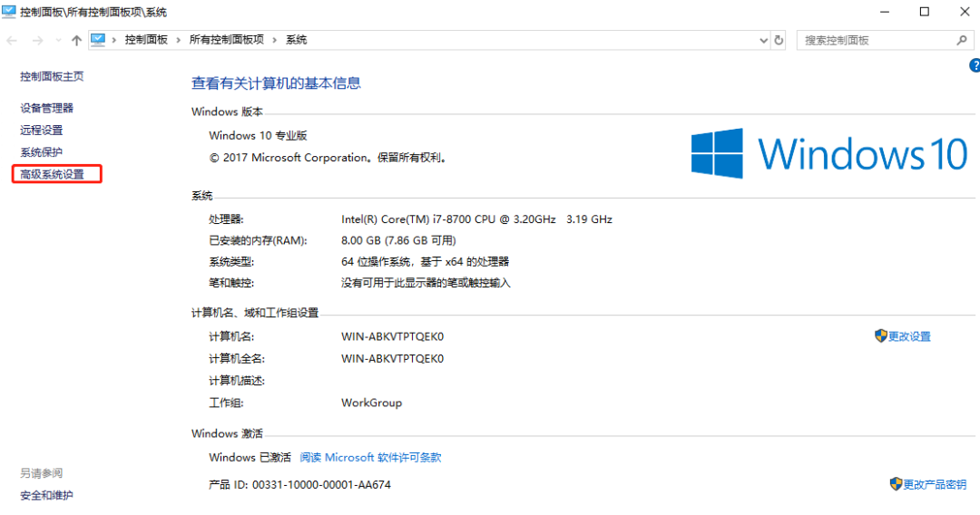
Task: Click Windows 10 专业版 text
Action: tap(258, 135)
